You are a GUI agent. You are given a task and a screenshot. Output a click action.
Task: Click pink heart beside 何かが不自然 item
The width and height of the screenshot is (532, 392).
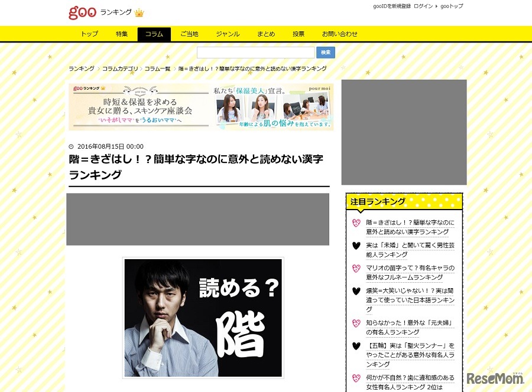pos(356,378)
